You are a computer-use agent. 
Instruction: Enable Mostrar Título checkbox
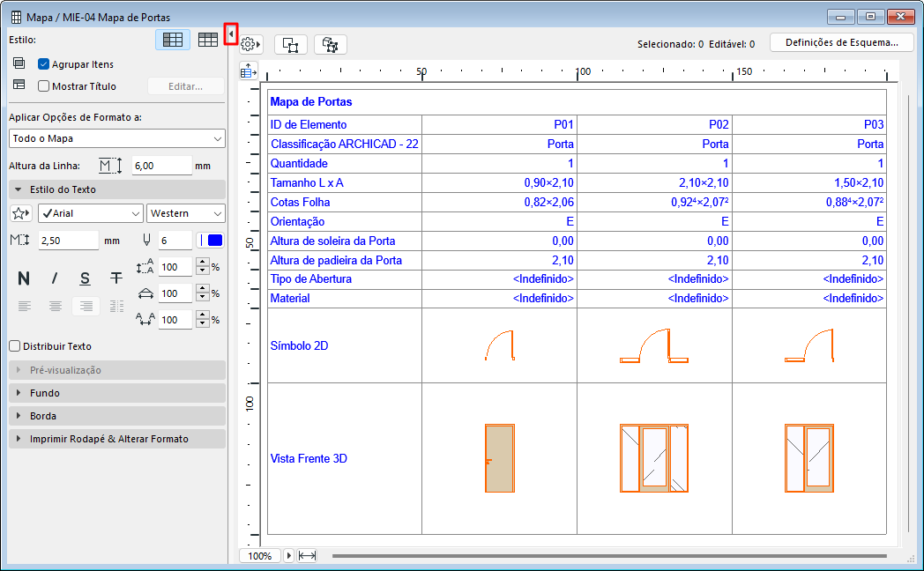pos(43,86)
